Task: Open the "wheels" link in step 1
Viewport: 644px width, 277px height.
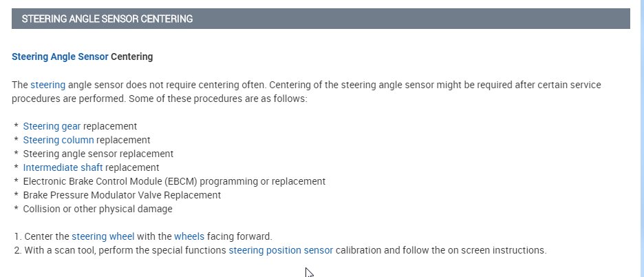Action: click(189, 236)
